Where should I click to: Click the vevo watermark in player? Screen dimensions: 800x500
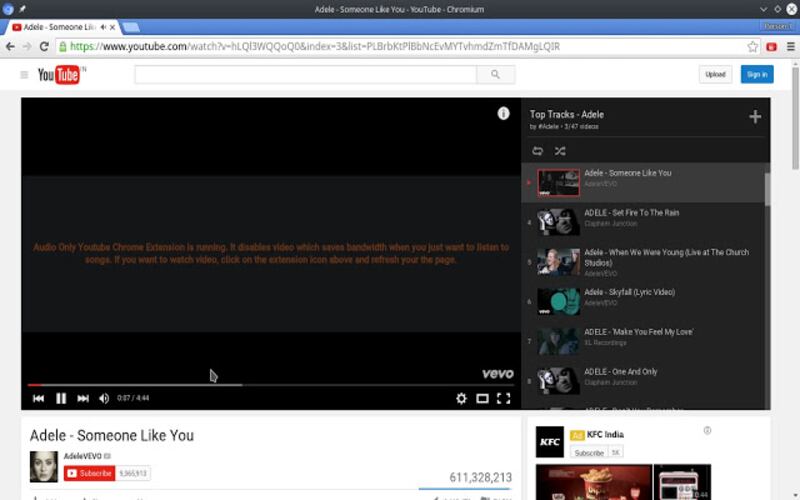point(497,374)
